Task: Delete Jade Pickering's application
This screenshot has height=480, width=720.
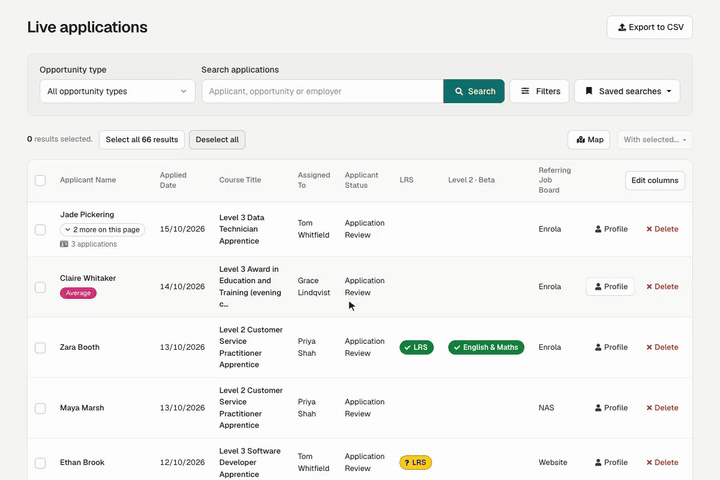Action: pyautogui.click(x=662, y=229)
